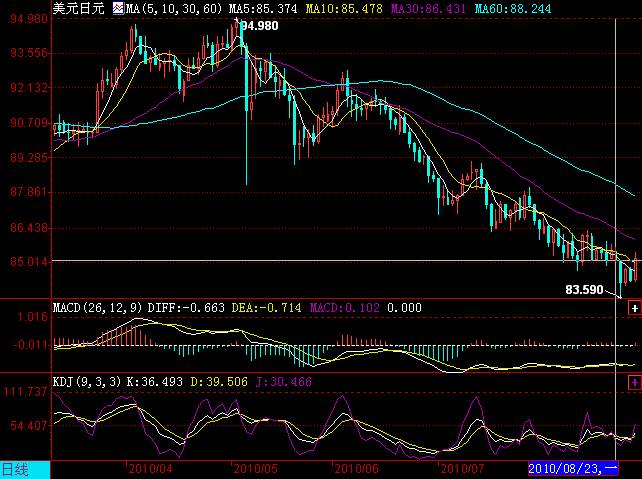
Task: Click the 94.980 high price annotation
Action: point(259,26)
